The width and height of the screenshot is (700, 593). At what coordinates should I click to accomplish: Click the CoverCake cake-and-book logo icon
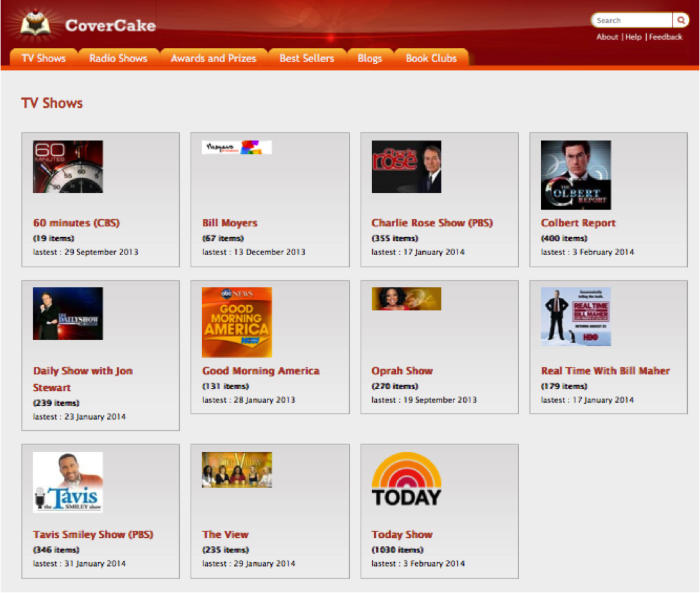click(35, 23)
